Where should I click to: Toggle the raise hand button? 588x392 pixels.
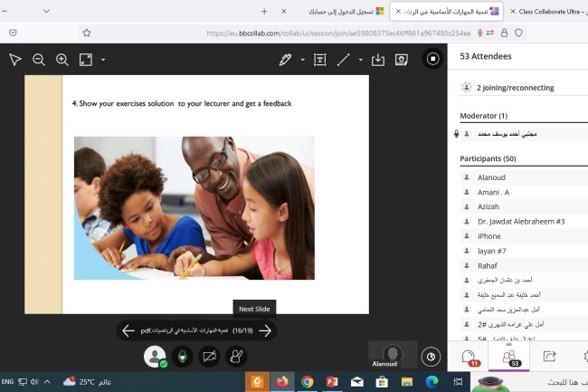point(236,357)
